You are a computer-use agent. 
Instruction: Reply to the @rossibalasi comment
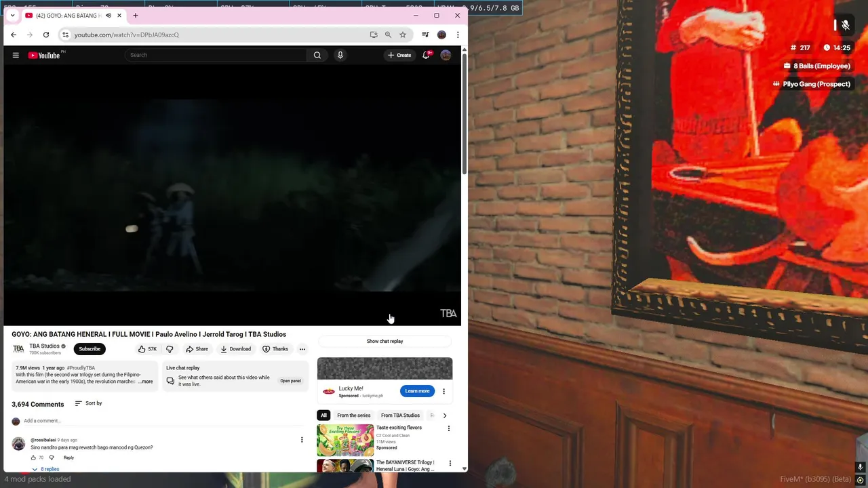68,457
